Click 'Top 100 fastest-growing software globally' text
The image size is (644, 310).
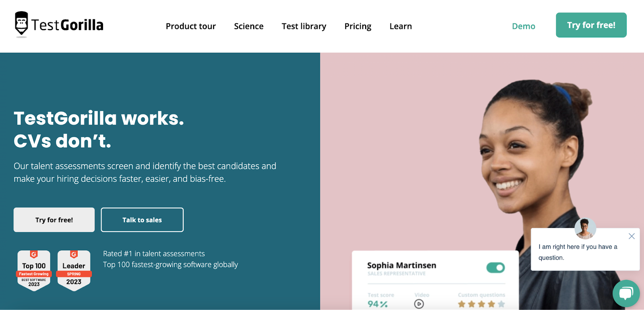pos(170,264)
